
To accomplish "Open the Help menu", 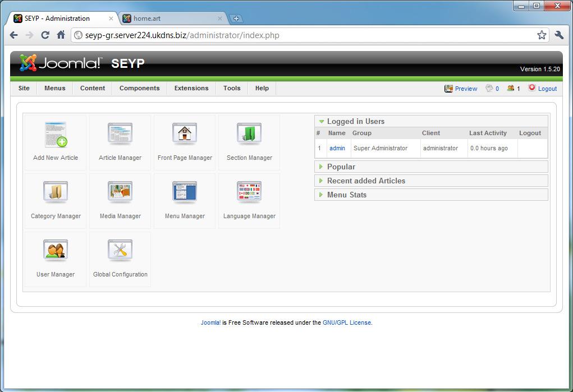I will (x=262, y=88).
